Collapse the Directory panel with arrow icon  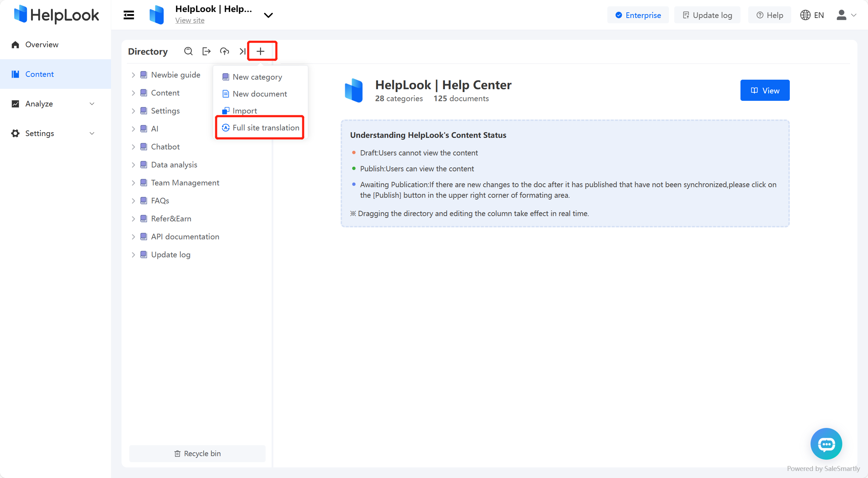(242, 51)
